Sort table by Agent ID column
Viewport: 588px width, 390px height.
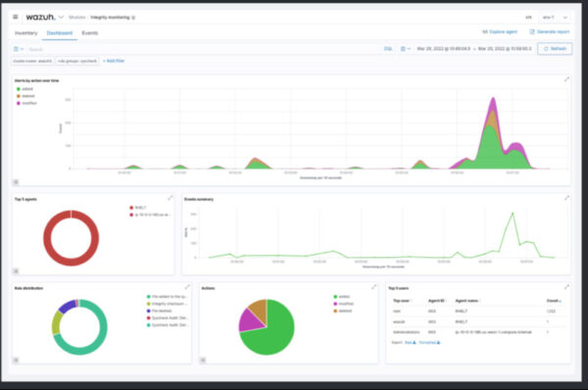tap(437, 301)
